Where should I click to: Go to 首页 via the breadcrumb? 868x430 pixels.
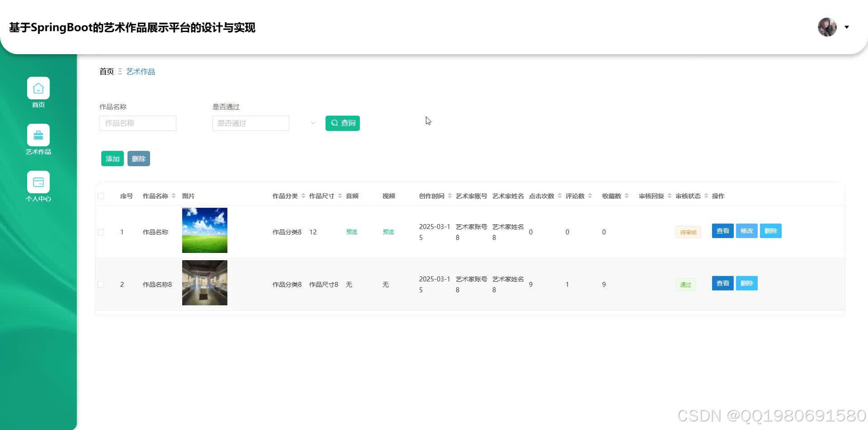[106, 71]
